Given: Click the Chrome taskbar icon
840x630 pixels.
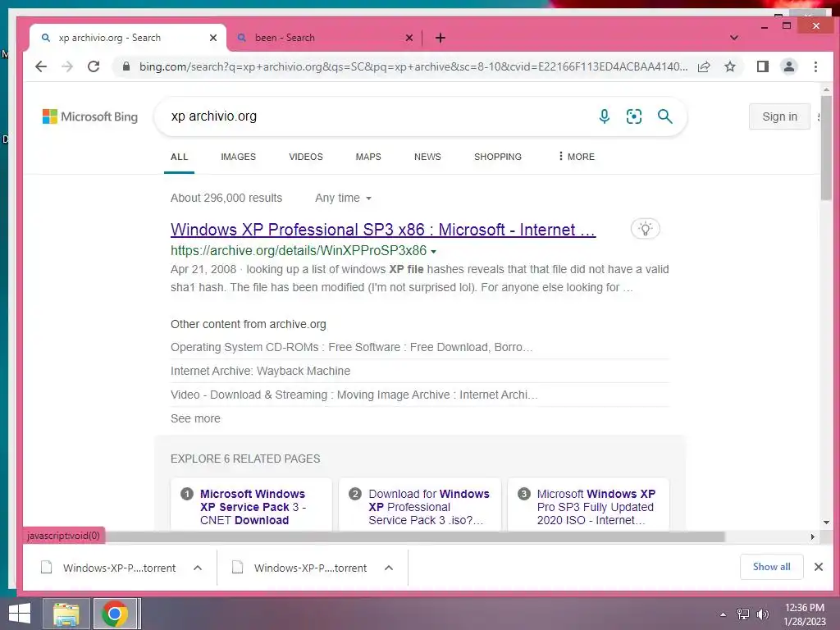Looking at the screenshot, I should coord(115,614).
